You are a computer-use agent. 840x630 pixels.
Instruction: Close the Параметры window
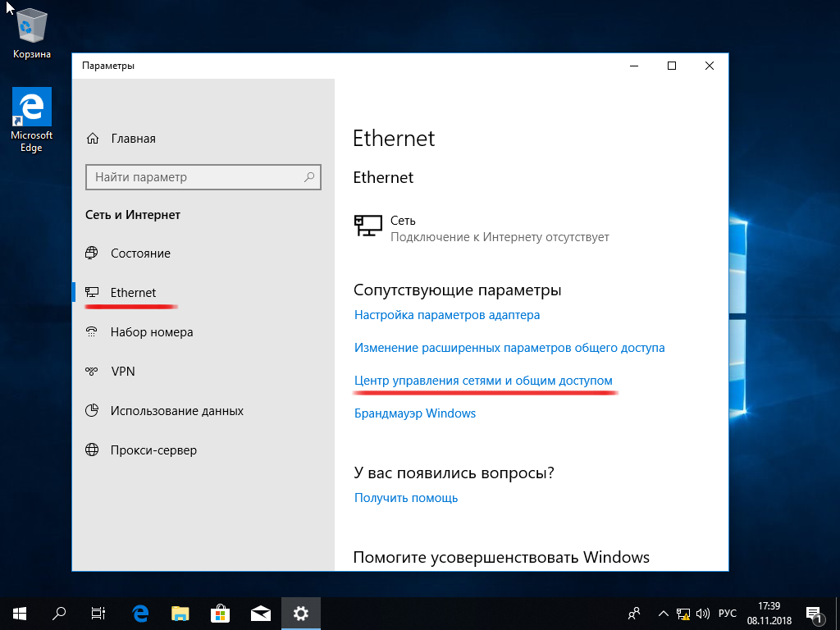click(x=710, y=66)
